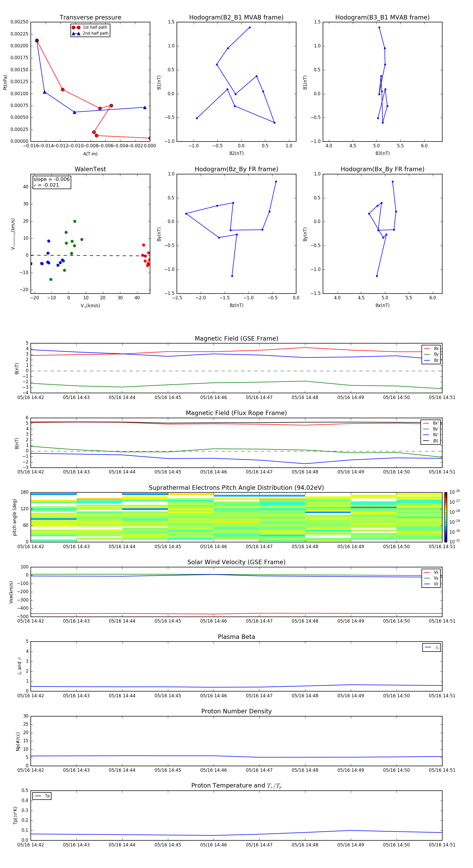Click the 'Np(#/cc)' y-axis label
473x868 pixels.
tap(18, 741)
